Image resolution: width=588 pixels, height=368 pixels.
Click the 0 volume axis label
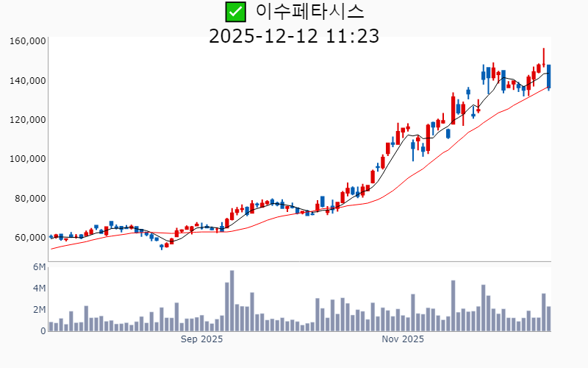tap(43, 330)
